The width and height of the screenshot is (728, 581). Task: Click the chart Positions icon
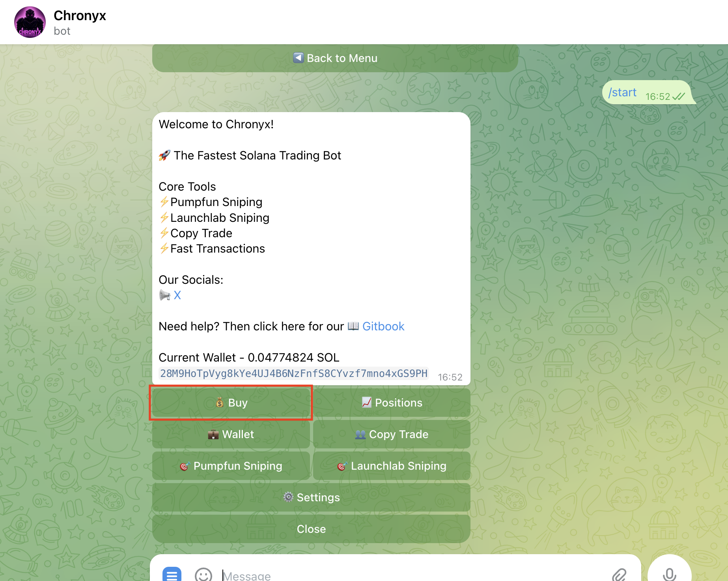click(x=366, y=403)
